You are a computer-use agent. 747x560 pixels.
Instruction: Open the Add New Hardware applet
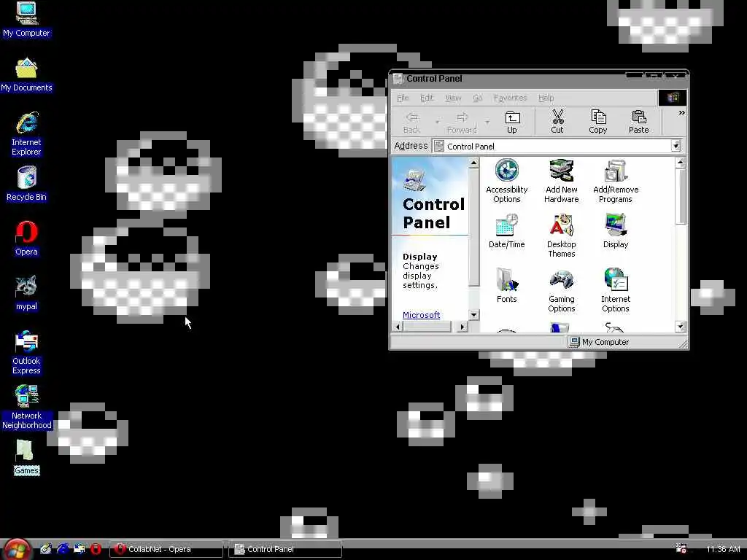point(561,181)
